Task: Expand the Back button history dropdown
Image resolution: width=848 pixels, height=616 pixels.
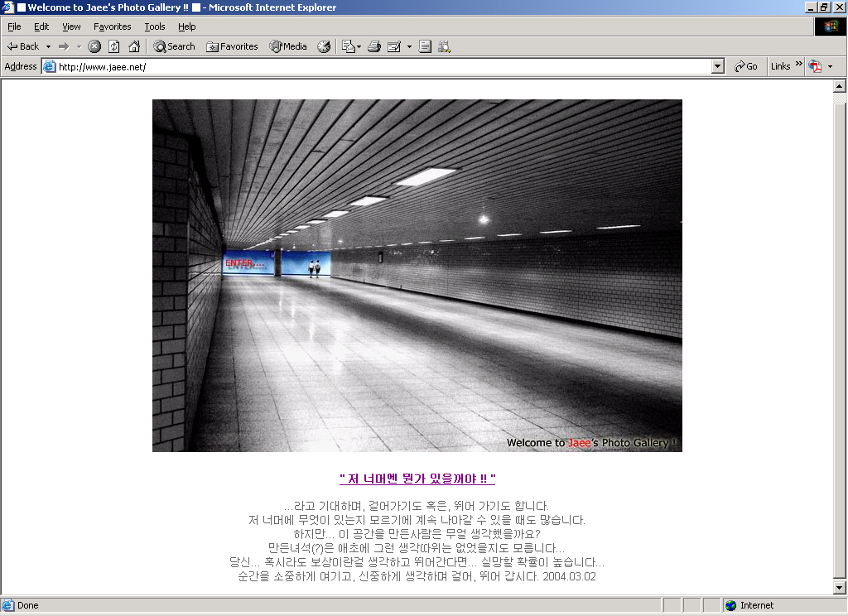Action: pos(48,46)
